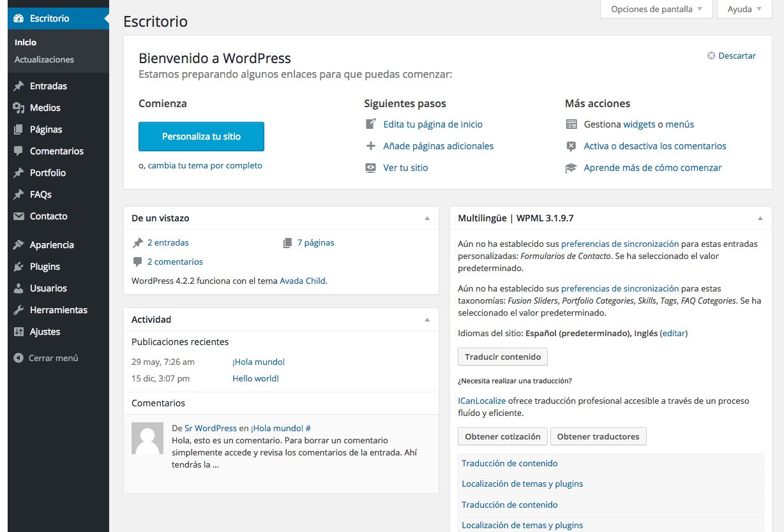Click the Escritorio dashboard icon in sidebar
The height and width of the screenshot is (532, 784).
tap(19, 18)
